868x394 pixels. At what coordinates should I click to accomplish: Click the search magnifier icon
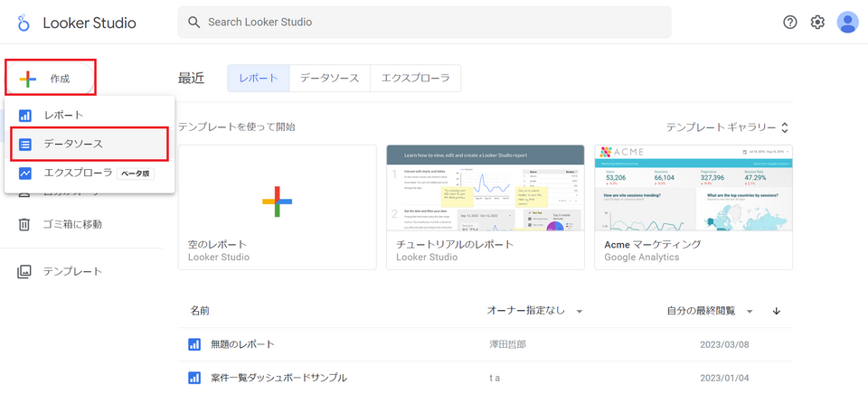click(193, 23)
